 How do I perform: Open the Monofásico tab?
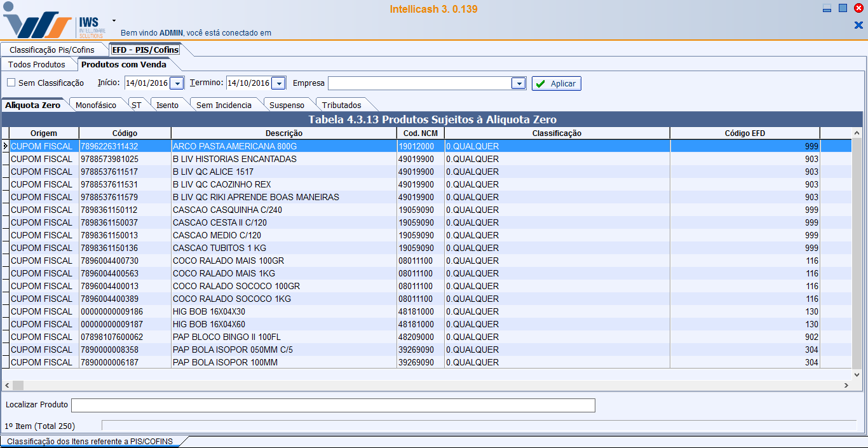pyautogui.click(x=96, y=105)
